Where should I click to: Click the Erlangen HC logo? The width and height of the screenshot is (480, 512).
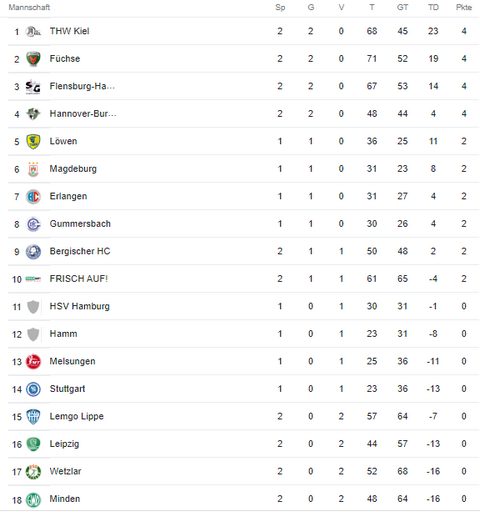coord(33,197)
